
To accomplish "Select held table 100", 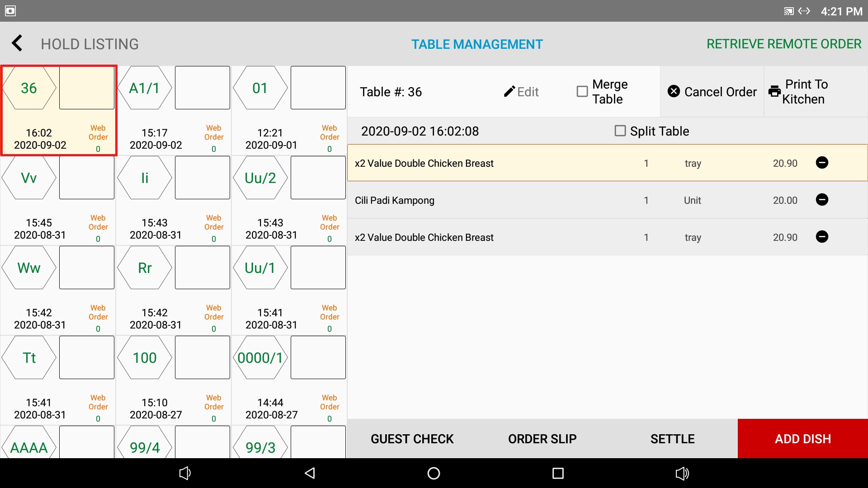I will [x=145, y=358].
